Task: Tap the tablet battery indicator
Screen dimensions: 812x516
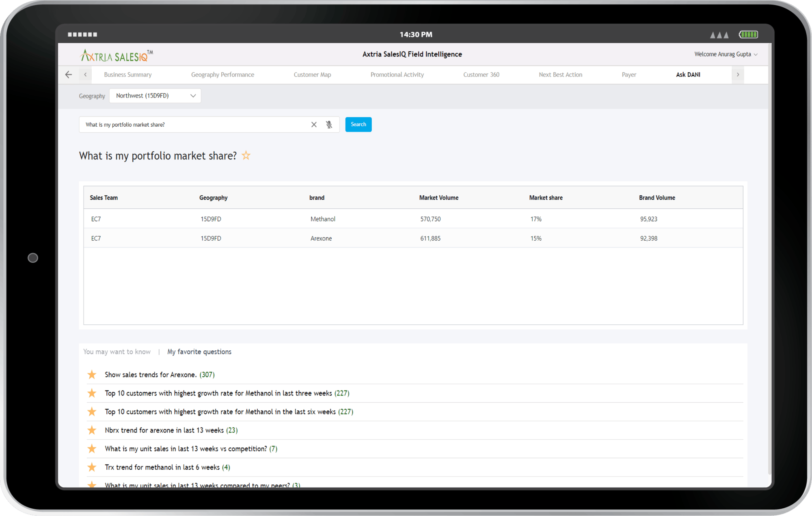Action: click(x=748, y=35)
